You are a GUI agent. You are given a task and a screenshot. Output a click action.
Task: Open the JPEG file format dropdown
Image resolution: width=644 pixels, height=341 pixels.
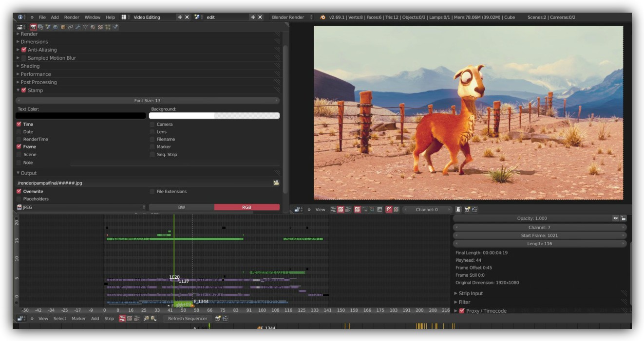[x=81, y=207]
